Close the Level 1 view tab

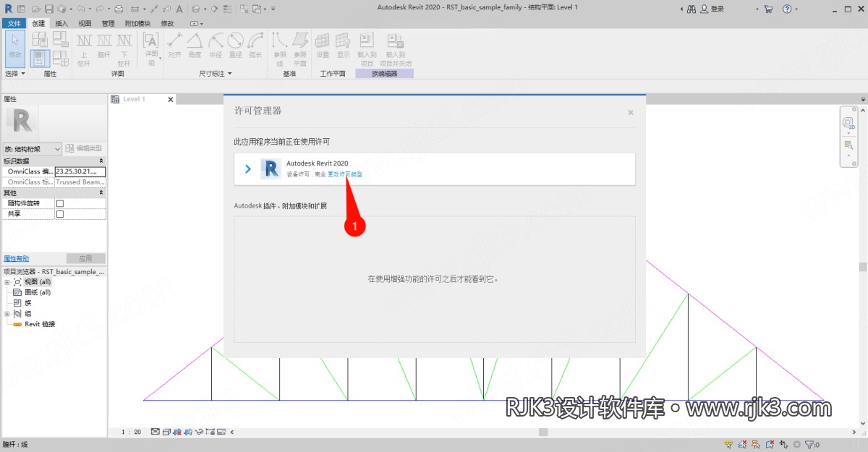pos(171,100)
